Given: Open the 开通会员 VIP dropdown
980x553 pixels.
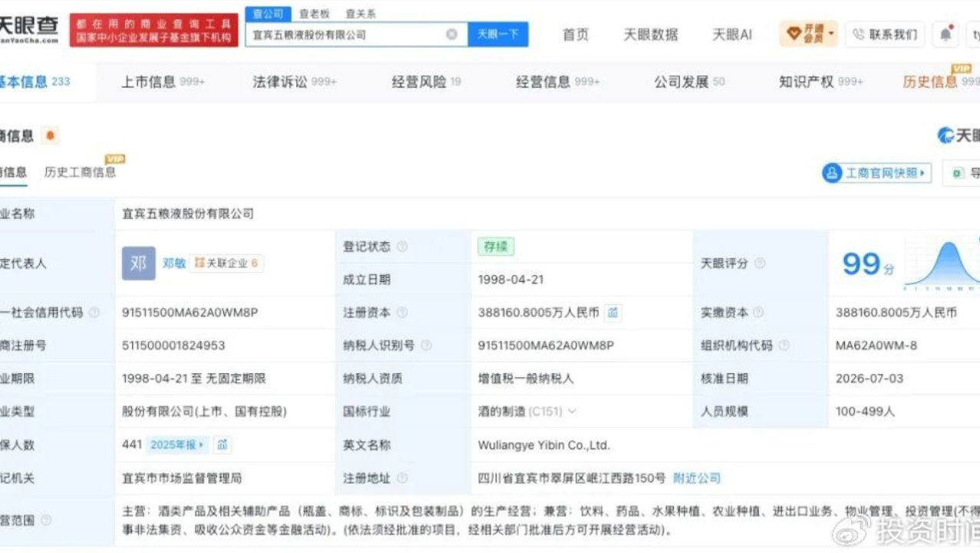Looking at the screenshot, I should click(810, 34).
